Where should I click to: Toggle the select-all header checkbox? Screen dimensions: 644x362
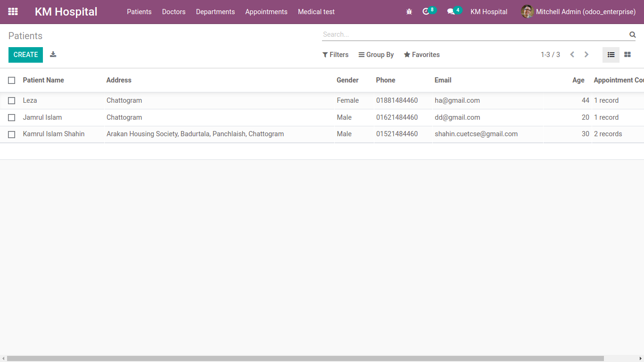(12, 80)
